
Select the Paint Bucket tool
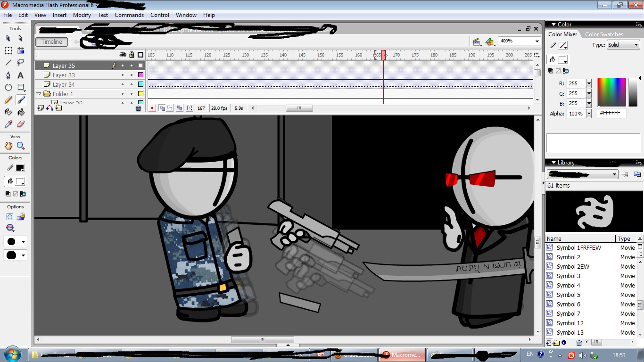21,112
